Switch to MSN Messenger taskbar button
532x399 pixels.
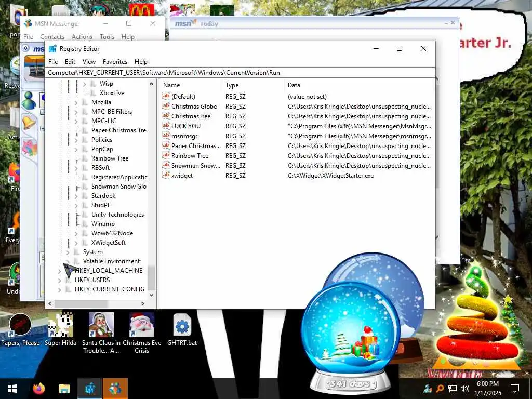coord(115,389)
